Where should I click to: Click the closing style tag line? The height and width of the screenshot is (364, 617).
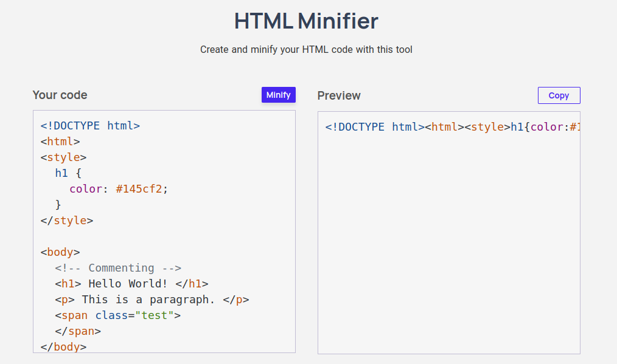67,221
